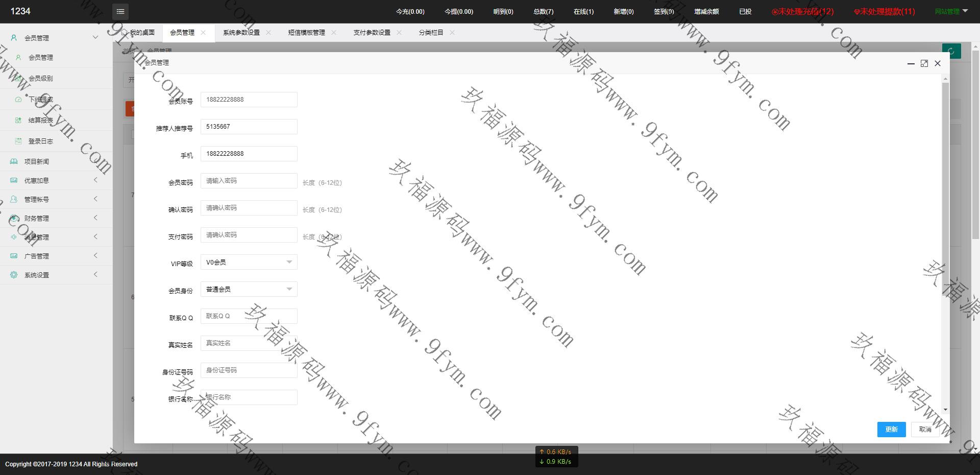Click the 会员级别 sidebar icon

(x=18, y=78)
